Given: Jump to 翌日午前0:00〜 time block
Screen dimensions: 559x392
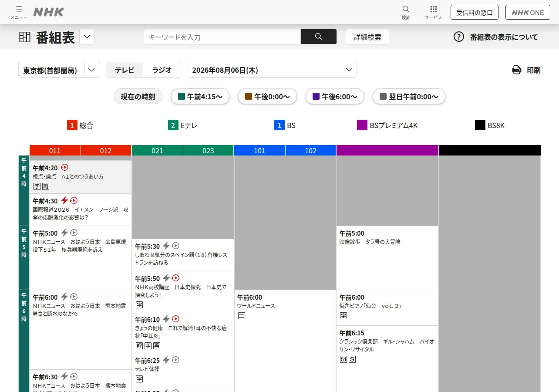Looking at the screenshot, I should [409, 97].
